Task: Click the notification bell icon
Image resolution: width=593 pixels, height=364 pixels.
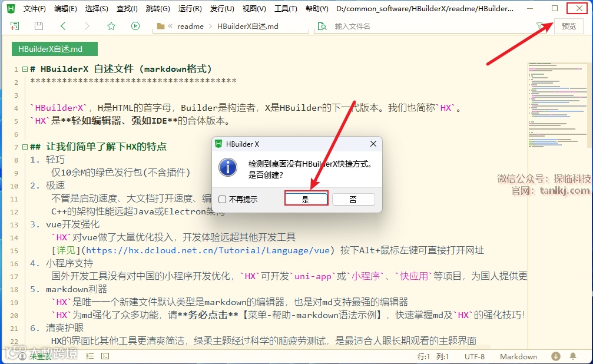Action: [x=573, y=356]
